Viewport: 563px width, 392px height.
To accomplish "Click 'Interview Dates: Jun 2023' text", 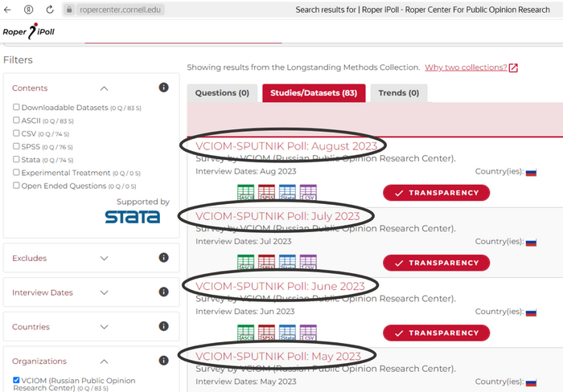I will coord(245,312).
